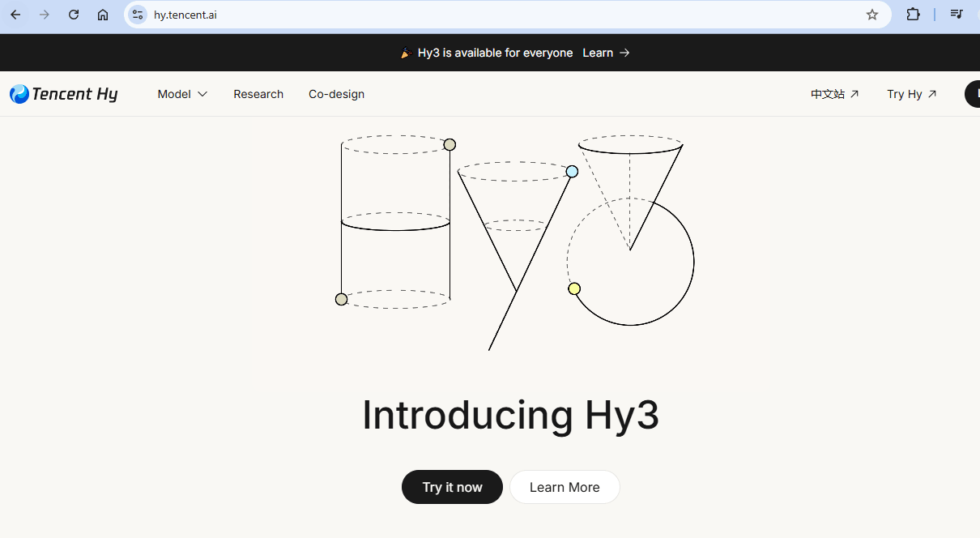Image resolution: width=980 pixels, height=538 pixels.
Task: Expand the Model dropdown menu
Action: pos(182,94)
